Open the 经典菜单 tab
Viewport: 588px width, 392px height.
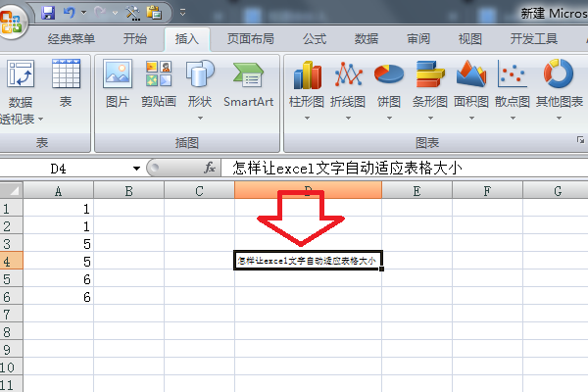(72, 38)
